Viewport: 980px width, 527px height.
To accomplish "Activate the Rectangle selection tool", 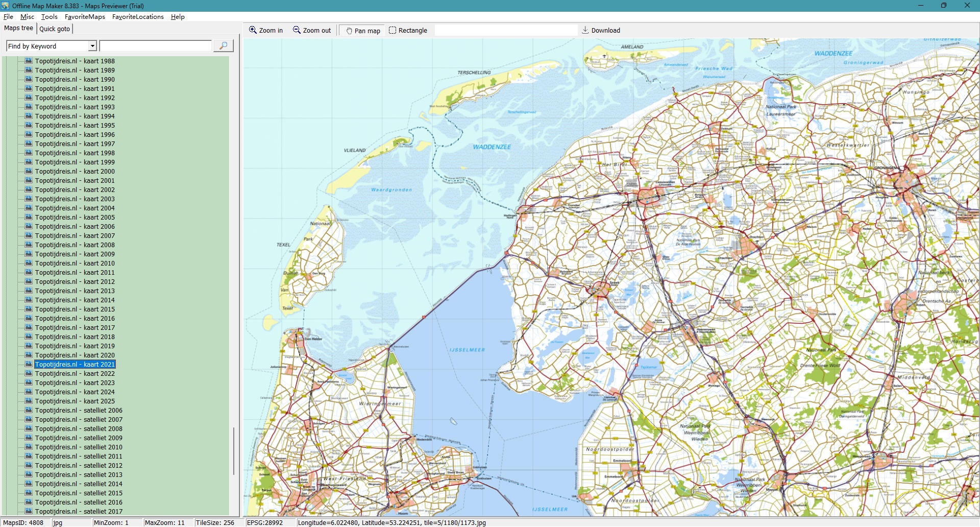I will [x=393, y=30].
